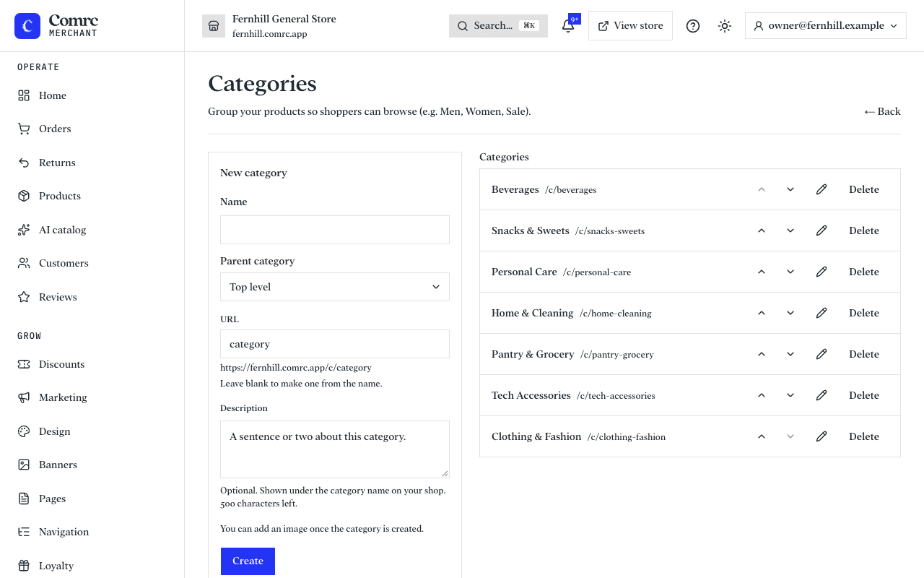The image size is (924, 578).
Task: Delete the Personal Care category
Action: tap(864, 272)
